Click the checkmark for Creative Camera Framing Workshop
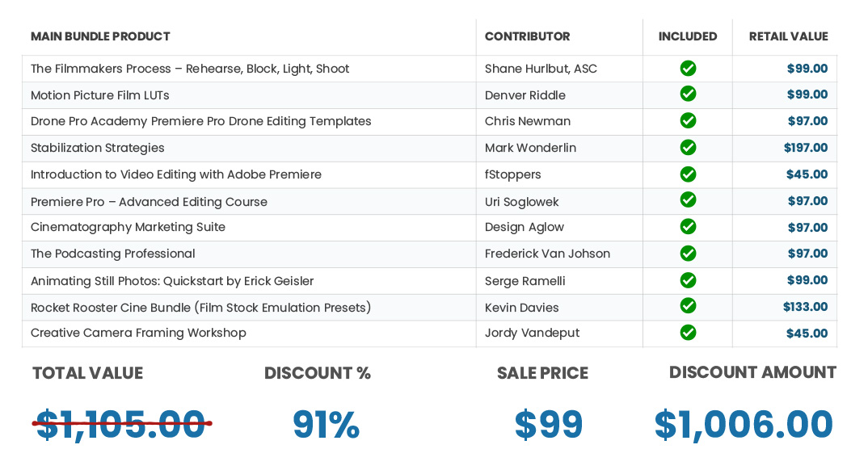 point(688,333)
